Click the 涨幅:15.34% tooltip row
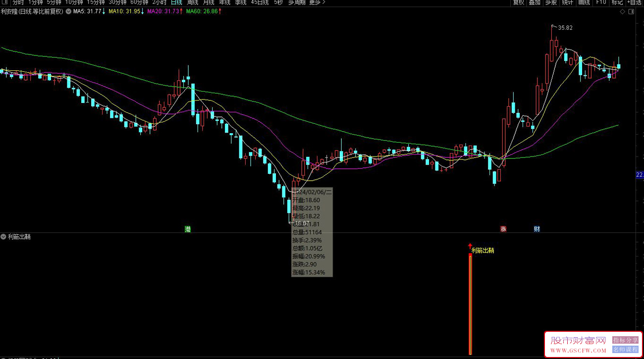Image resolution: width=644 pixels, height=359 pixels. 309,272
